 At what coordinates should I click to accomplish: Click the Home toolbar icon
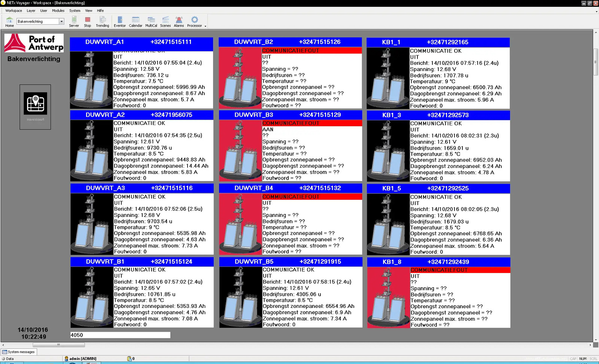(9, 22)
